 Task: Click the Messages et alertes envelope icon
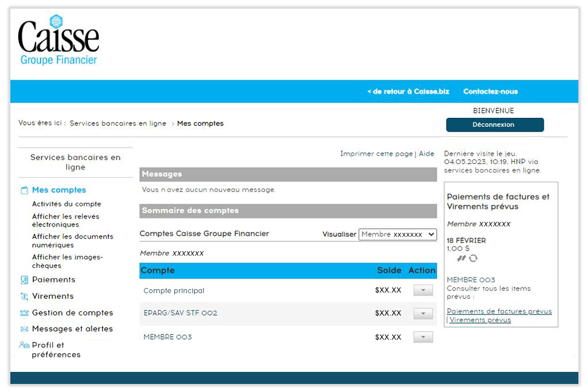pos(24,329)
